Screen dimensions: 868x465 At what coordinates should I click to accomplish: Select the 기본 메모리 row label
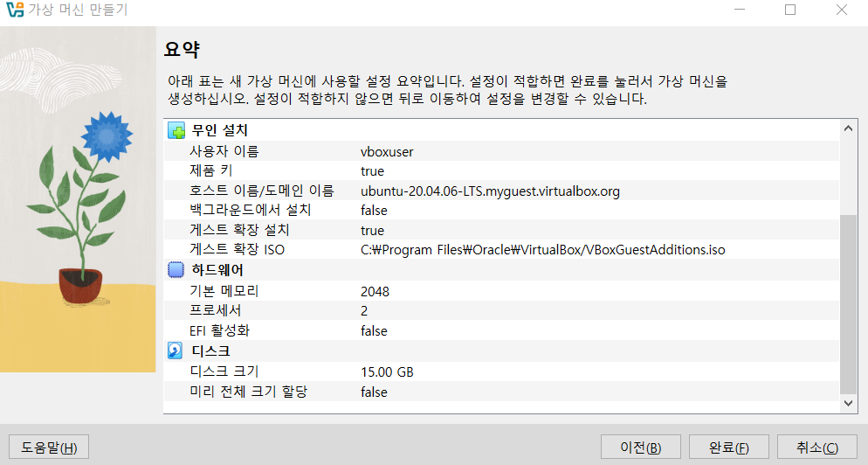click(224, 291)
